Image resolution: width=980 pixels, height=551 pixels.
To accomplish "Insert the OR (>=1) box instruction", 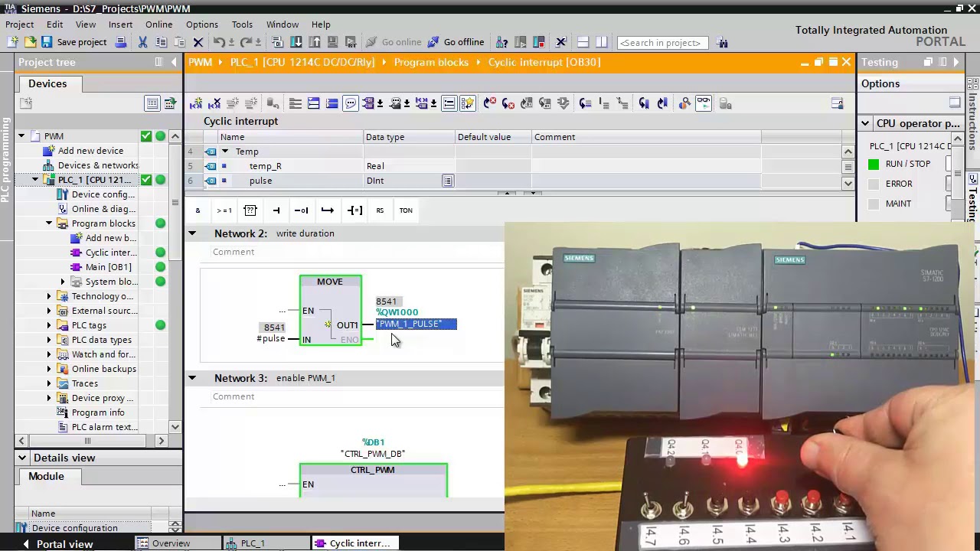I will 224,210.
